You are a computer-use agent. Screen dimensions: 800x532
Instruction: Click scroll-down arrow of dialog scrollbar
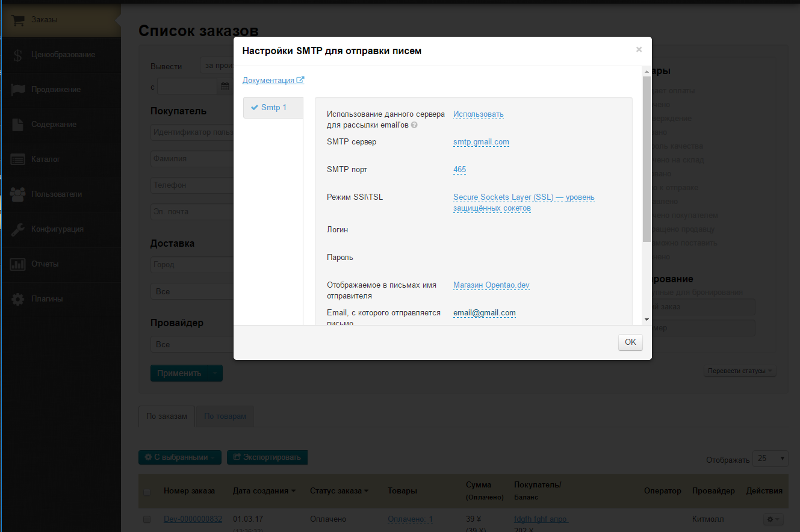pyautogui.click(x=647, y=320)
